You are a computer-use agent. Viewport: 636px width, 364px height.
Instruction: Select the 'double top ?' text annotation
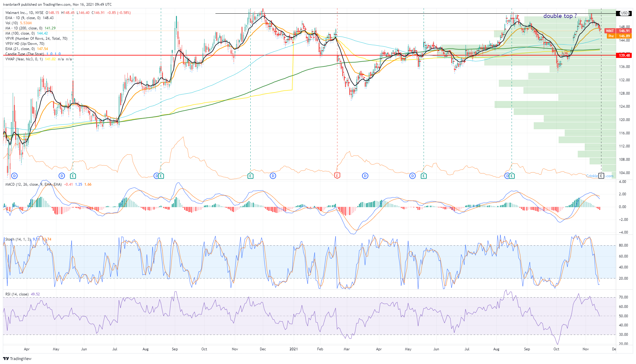coord(560,16)
